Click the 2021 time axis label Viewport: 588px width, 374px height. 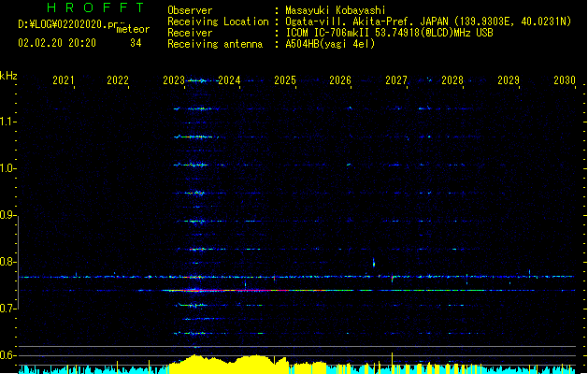click(64, 80)
